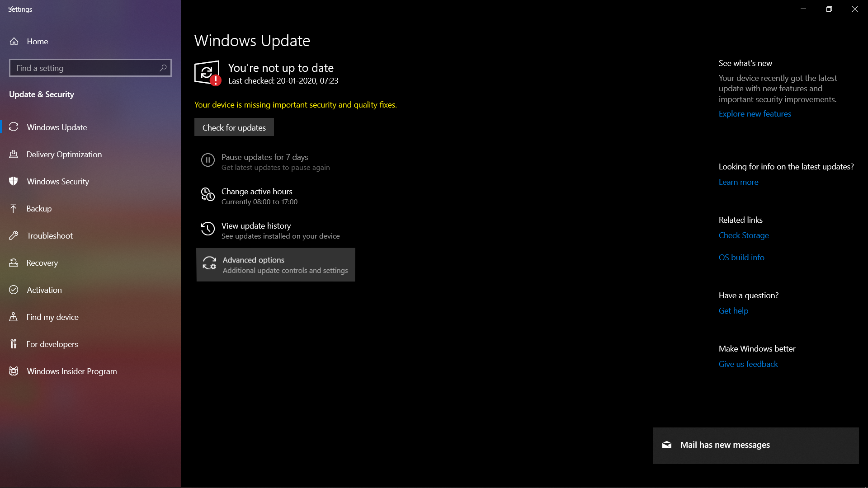The height and width of the screenshot is (488, 868).
Task: Click the Check for updates button
Action: pyautogui.click(x=234, y=127)
